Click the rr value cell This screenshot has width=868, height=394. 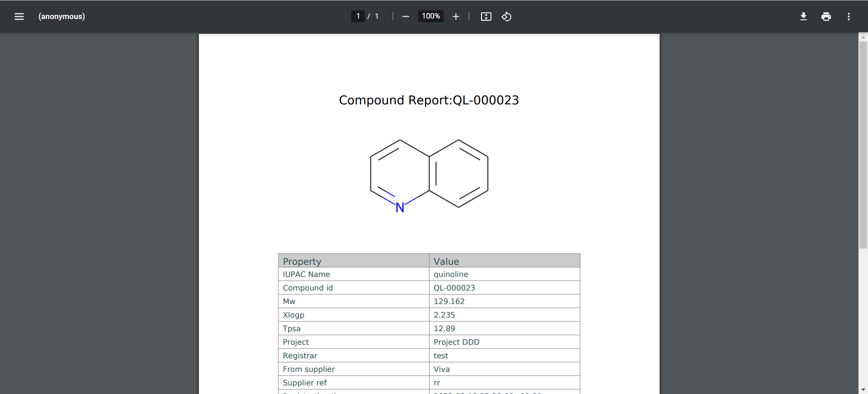click(505, 383)
